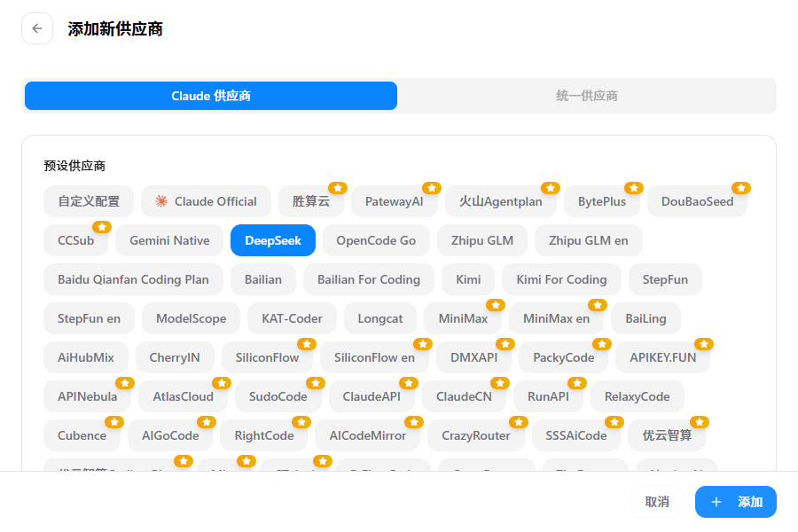Choose Cubence provider
Image resolution: width=798 pixels, height=532 pixels.
click(82, 435)
